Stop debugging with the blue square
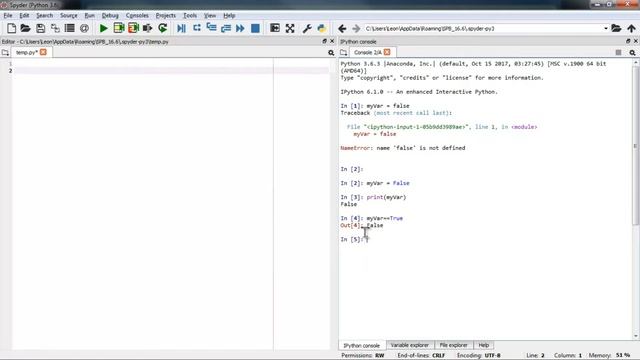The width and height of the screenshot is (640, 360). (x=255, y=28)
